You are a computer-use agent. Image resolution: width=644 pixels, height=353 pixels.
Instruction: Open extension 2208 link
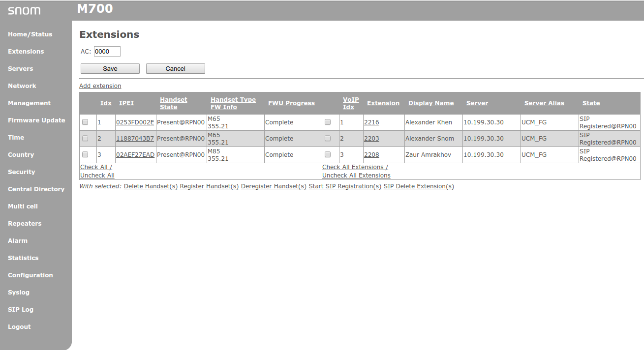(x=371, y=155)
